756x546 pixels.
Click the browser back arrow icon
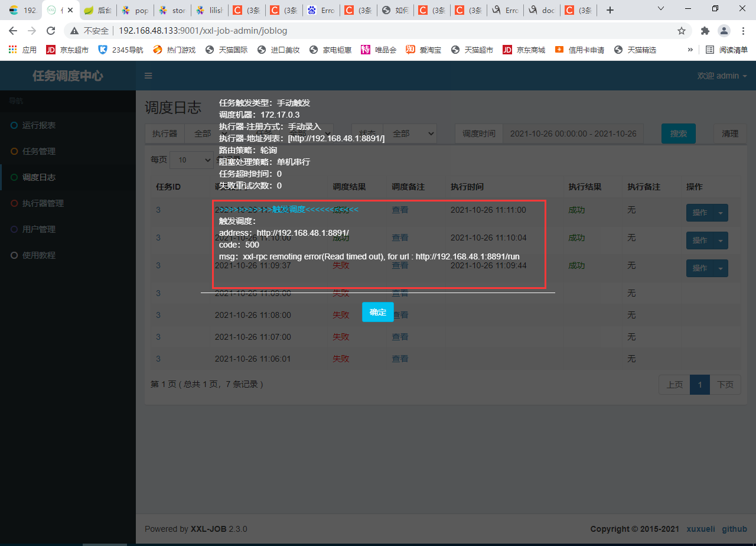[12, 31]
